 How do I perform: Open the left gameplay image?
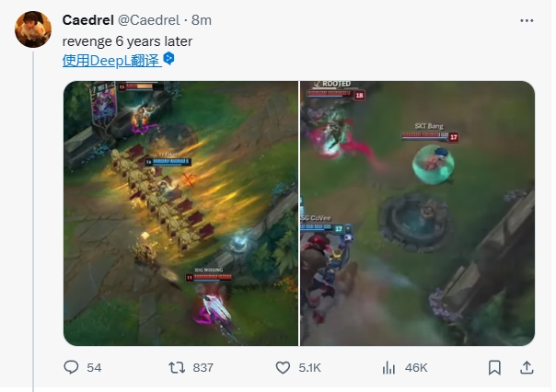click(x=180, y=213)
